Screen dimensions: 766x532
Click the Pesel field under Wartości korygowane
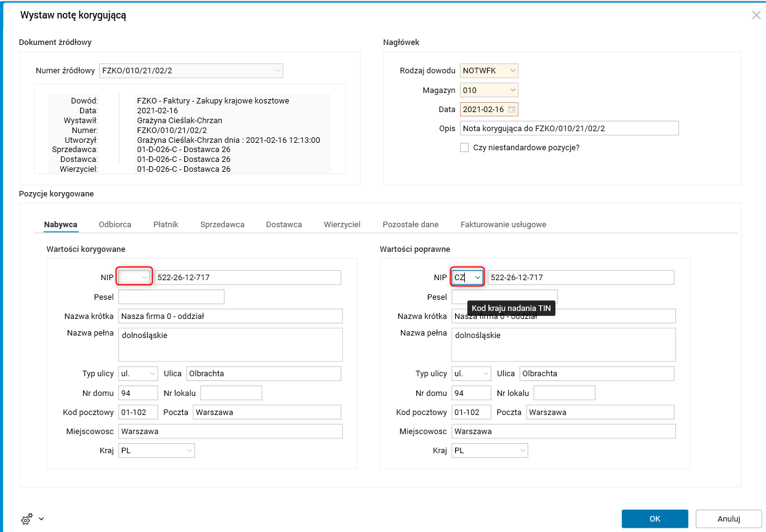(171, 297)
